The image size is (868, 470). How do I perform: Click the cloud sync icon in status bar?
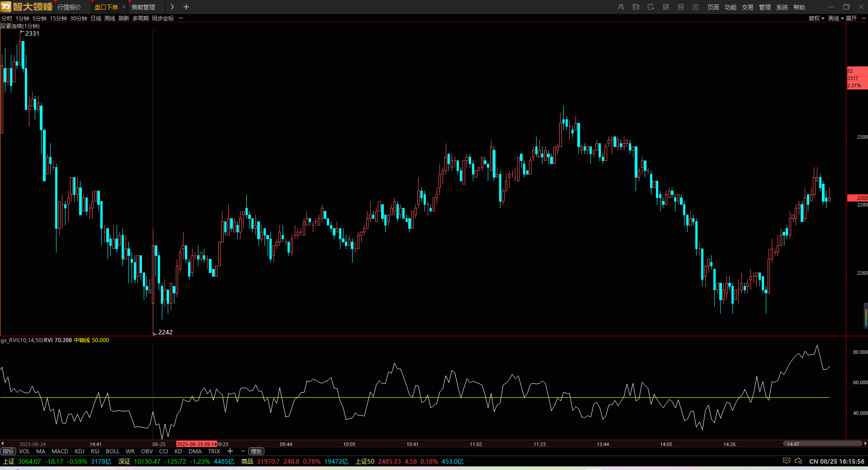point(799,461)
